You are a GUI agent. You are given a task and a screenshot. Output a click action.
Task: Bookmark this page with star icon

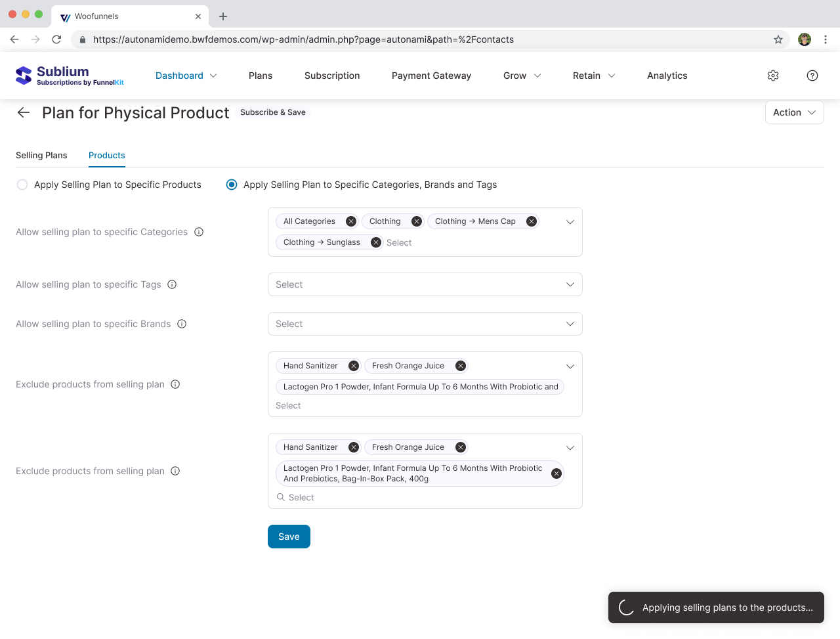(x=778, y=39)
